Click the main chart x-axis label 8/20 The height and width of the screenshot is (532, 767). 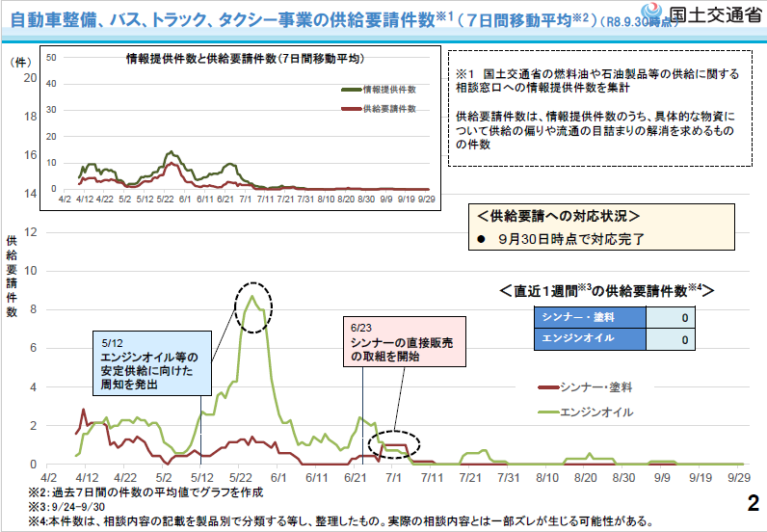(x=585, y=477)
